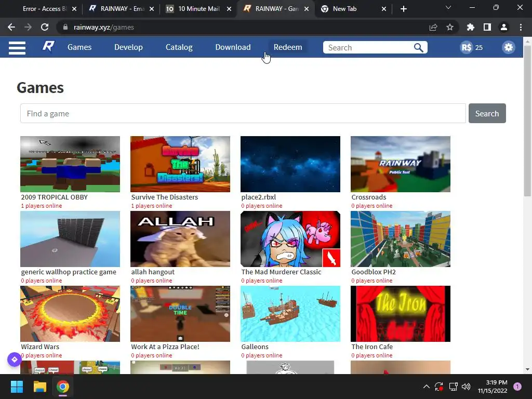Click the Goodblox PH2 city thumbnail
The image size is (532, 399).
[401, 239]
